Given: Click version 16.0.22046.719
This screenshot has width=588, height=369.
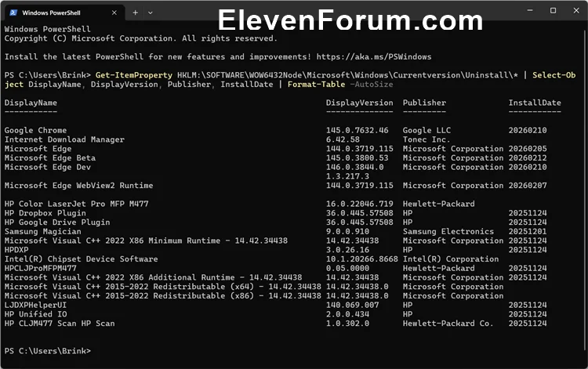Looking at the screenshot, I should point(360,204).
